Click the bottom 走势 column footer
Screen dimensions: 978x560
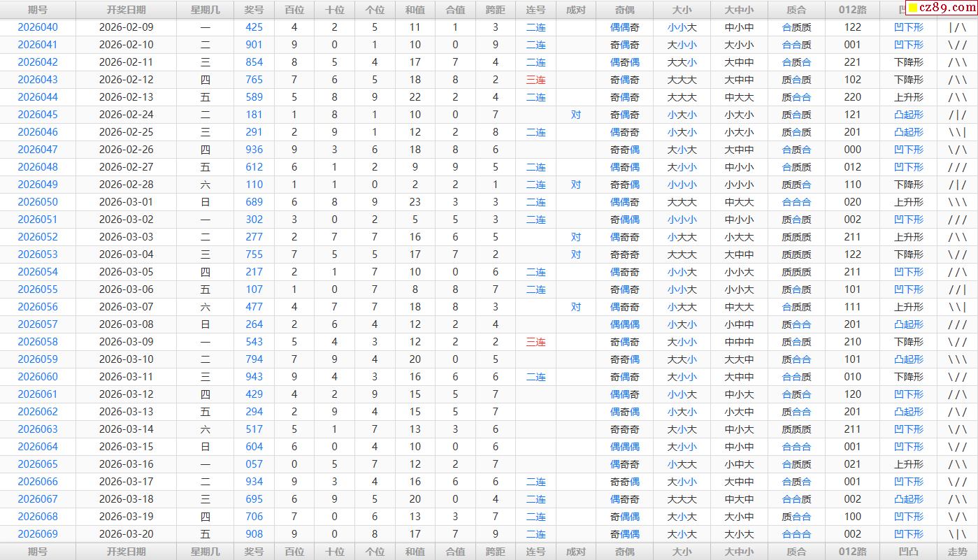(958, 552)
